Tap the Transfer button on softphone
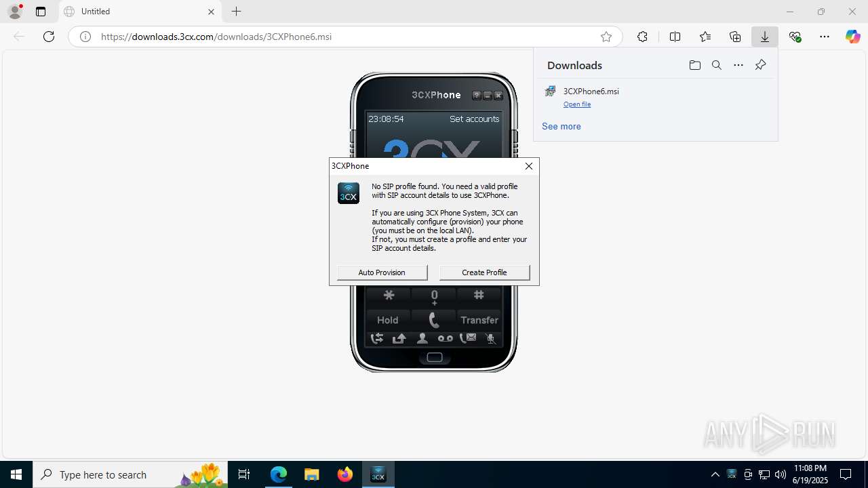 (x=479, y=320)
